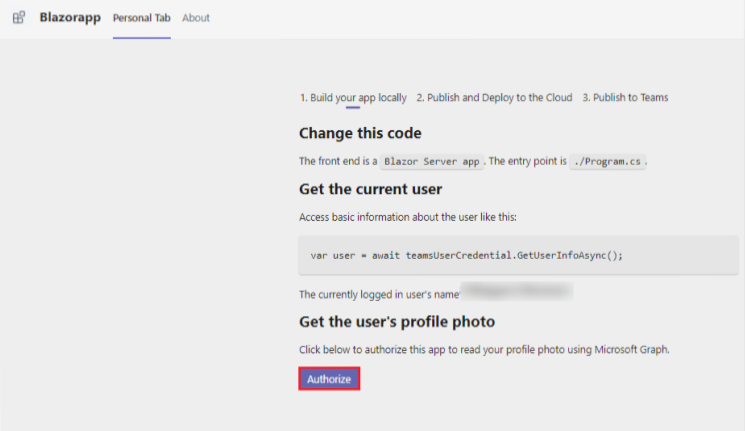Select step 3 Publish to Teams
Screen dimensions: 745x431
625,97
